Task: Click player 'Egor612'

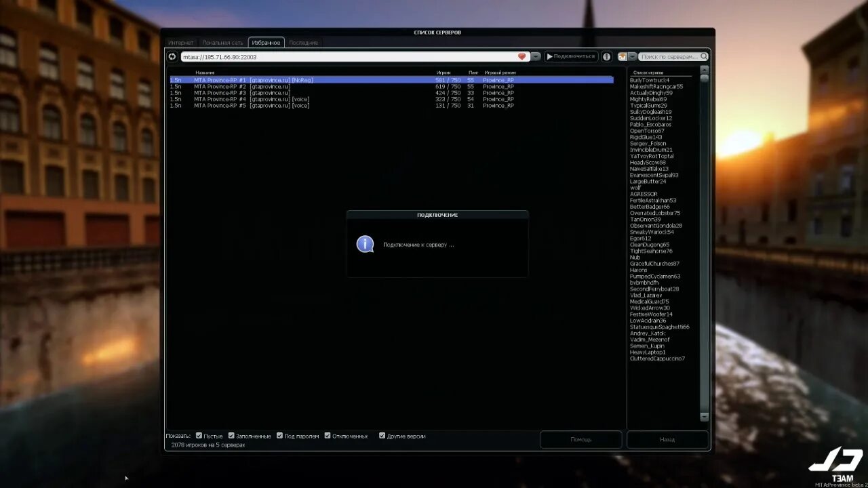Action: pyautogui.click(x=640, y=239)
